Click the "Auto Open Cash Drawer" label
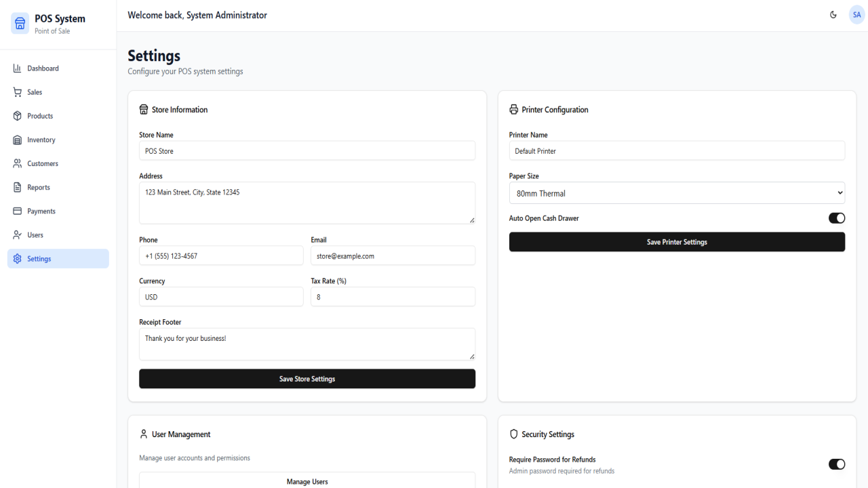 point(544,218)
